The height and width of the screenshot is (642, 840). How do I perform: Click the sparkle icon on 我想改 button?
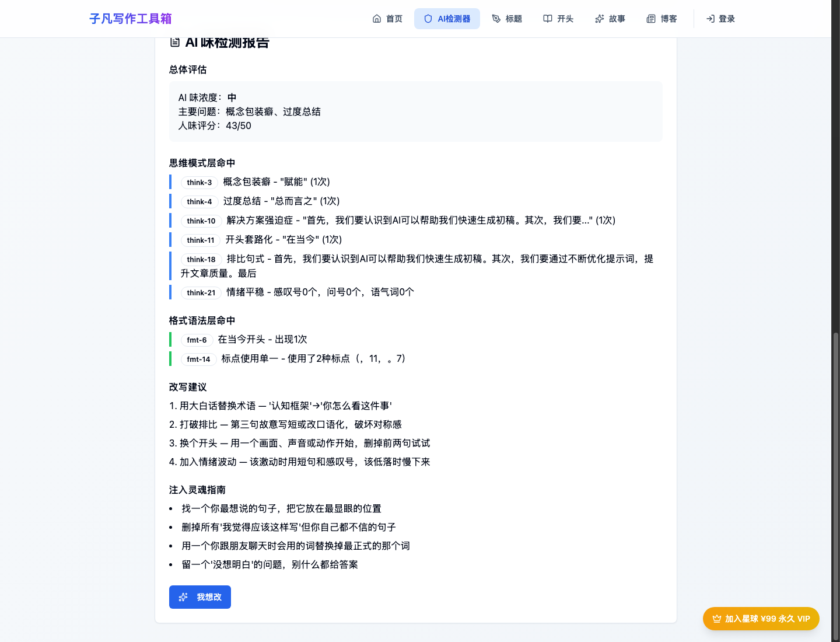183,597
